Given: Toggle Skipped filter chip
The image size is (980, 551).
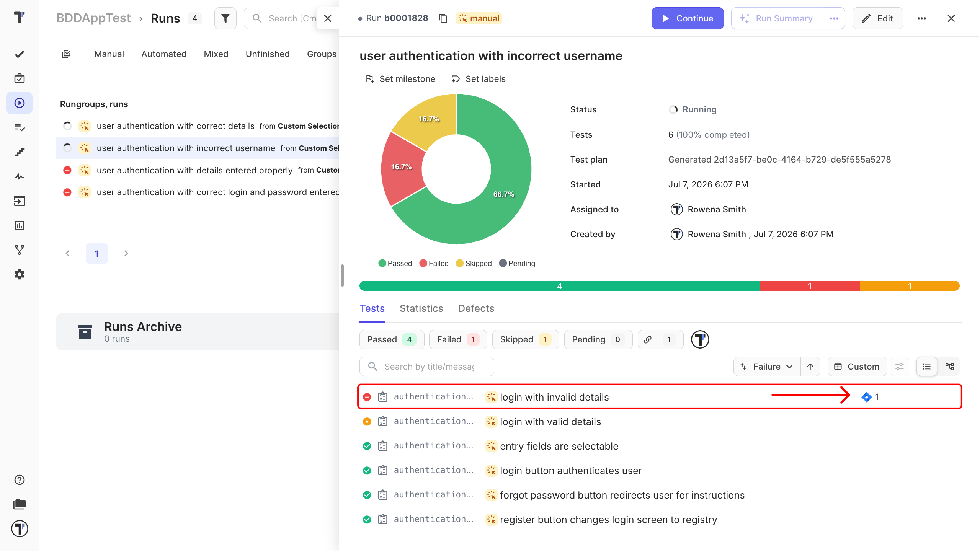Looking at the screenshot, I should [x=526, y=339].
